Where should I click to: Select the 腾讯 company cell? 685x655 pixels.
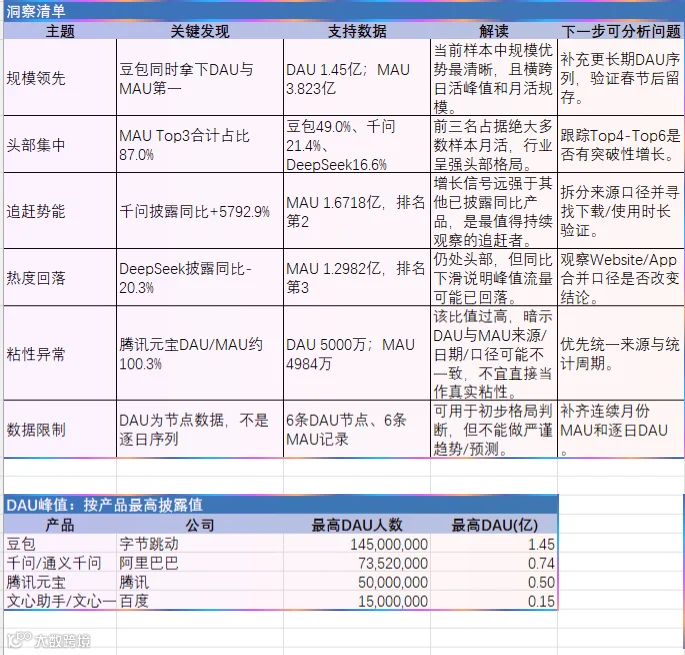click(x=200, y=582)
